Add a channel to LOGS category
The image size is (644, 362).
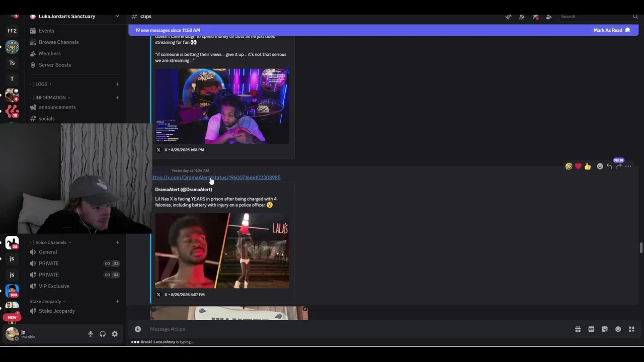(117, 84)
